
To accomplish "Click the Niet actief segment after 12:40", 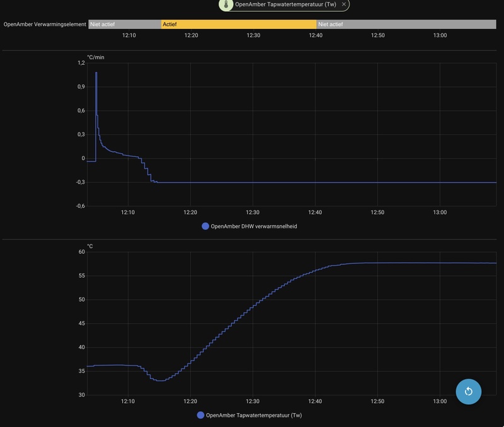I will coord(406,24).
